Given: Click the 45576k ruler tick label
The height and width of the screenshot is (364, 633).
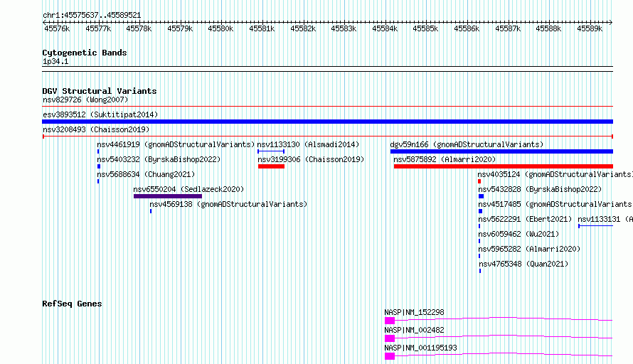Looking at the screenshot, I should (57, 28).
